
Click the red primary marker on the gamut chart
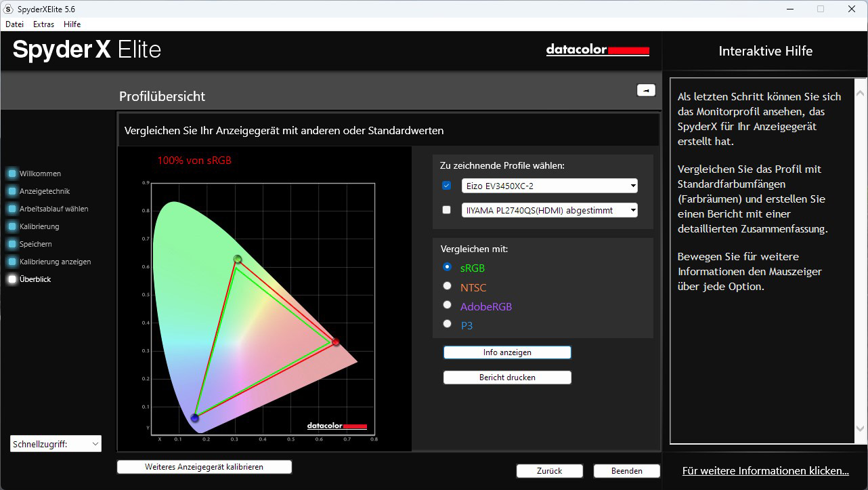tap(336, 342)
